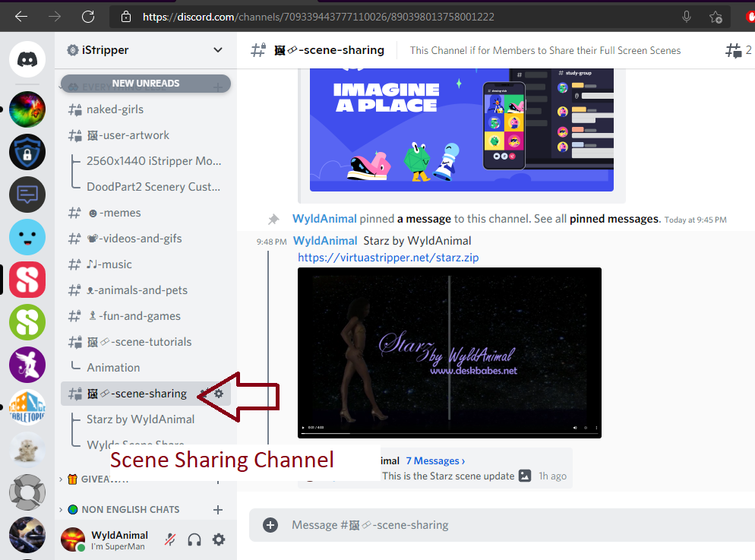Screen dimensions: 755x560
Task: Edit scene-sharing channel settings gear
Action: pos(219,394)
